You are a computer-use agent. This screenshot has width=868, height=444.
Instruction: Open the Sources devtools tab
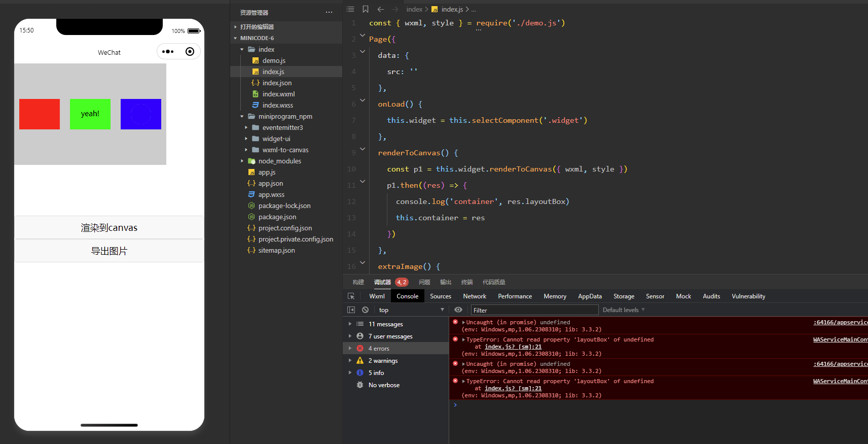(x=441, y=296)
